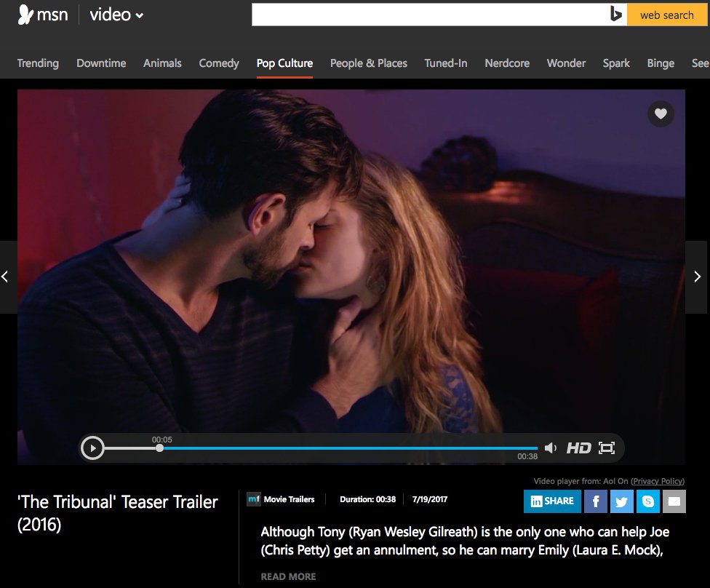The height and width of the screenshot is (588, 710).
Task: Click the web search button
Action: pos(666,15)
